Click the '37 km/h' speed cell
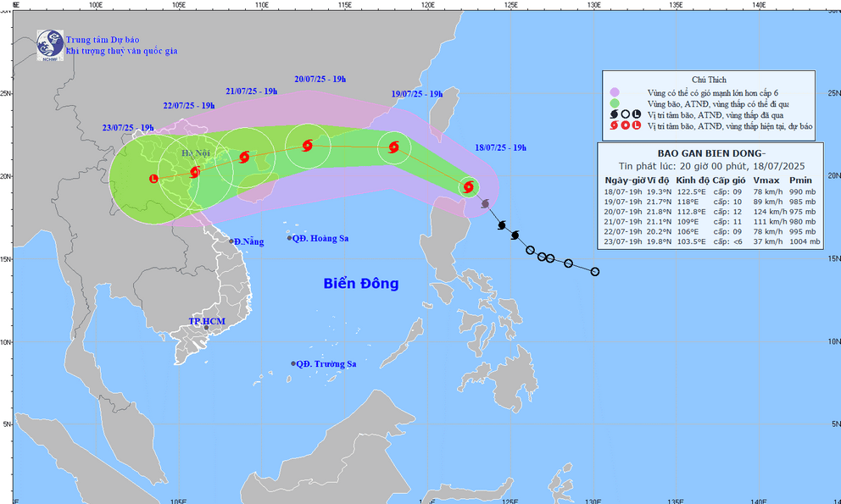Image resolution: width=841 pixels, height=504 pixels. (768, 241)
